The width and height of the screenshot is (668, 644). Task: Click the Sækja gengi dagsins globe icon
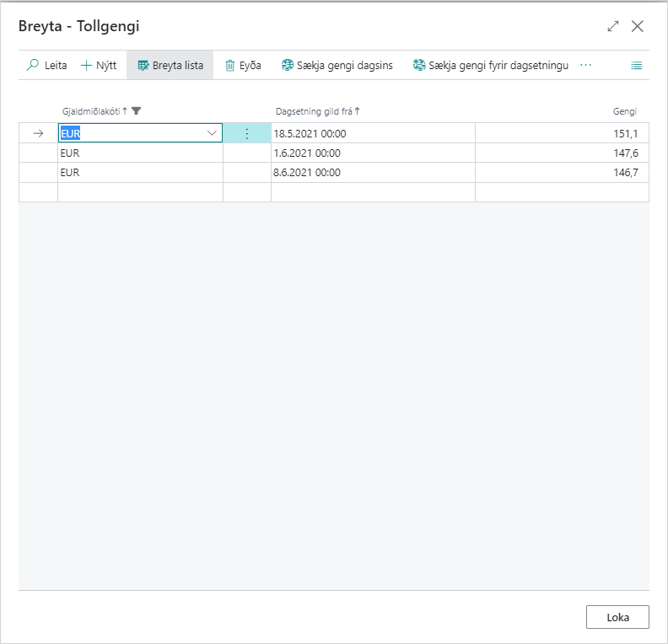tap(288, 66)
